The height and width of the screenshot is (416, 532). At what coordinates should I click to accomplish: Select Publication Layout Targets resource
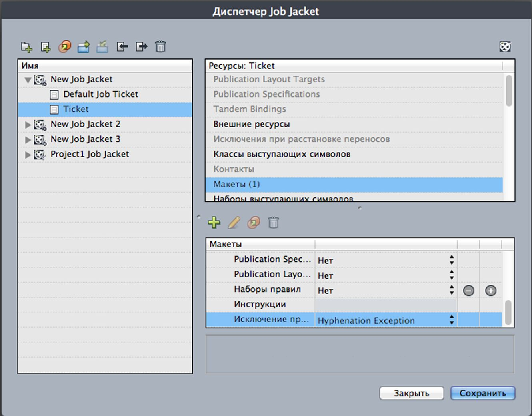point(354,79)
